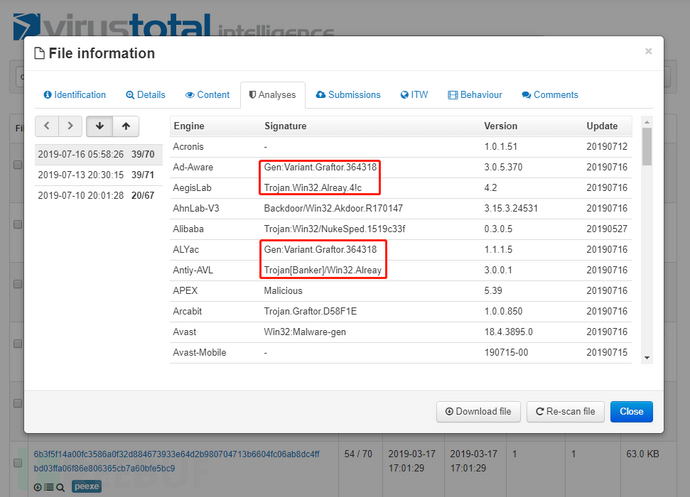
Task: Open the Content tab
Action: (208, 95)
